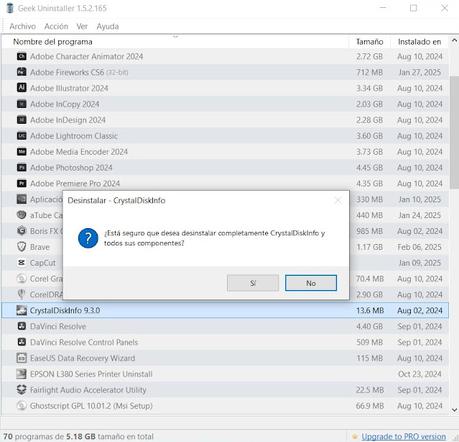
Task: Click the Adobe InCopy 2024 icon
Action: click(x=21, y=104)
